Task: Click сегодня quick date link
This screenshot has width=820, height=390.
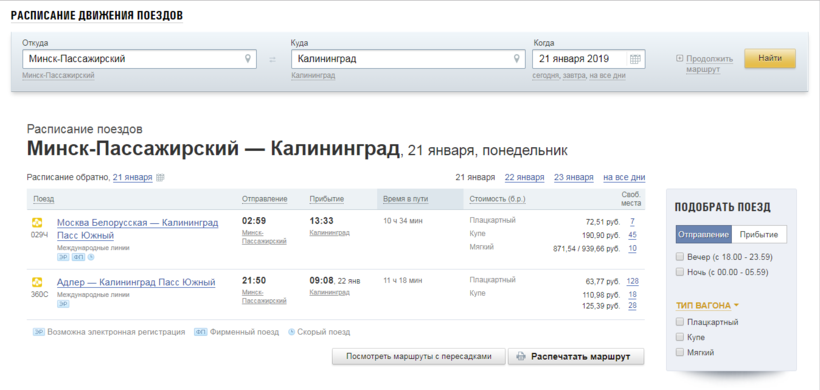Action: click(x=546, y=76)
